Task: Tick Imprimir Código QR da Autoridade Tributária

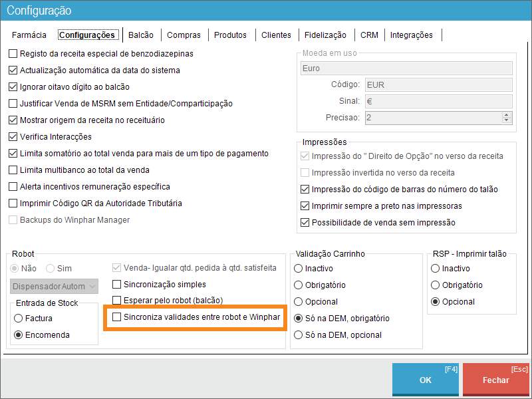Action: 13,203
